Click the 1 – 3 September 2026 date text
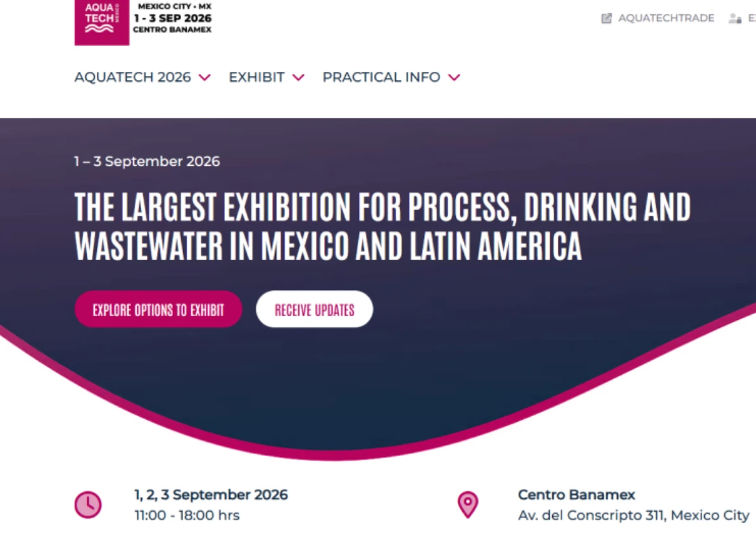Image resolution: width=756 pixels, height=542 pixels. click(146, 161)
